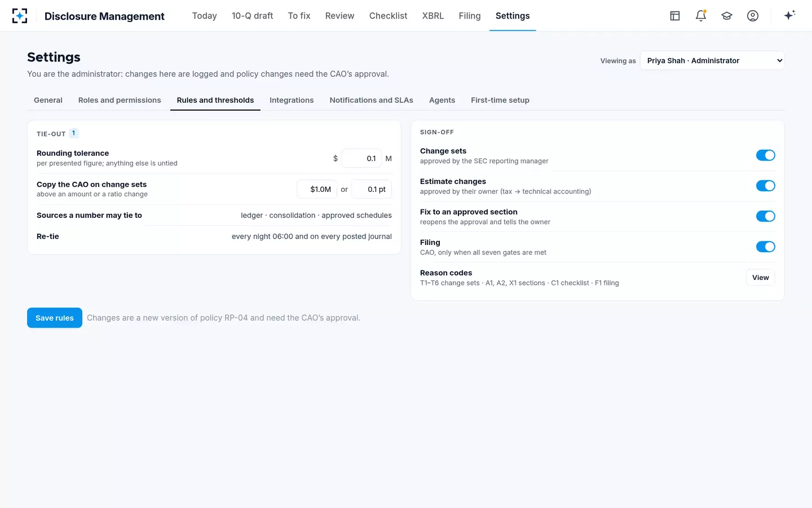Open the AI sparkle assistant icon
The image size is (812, 508).
789,16
